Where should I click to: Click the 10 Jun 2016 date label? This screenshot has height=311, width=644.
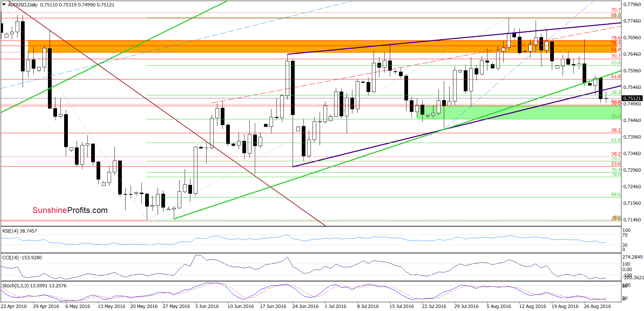pyautogui.click(x=241, y=306)
